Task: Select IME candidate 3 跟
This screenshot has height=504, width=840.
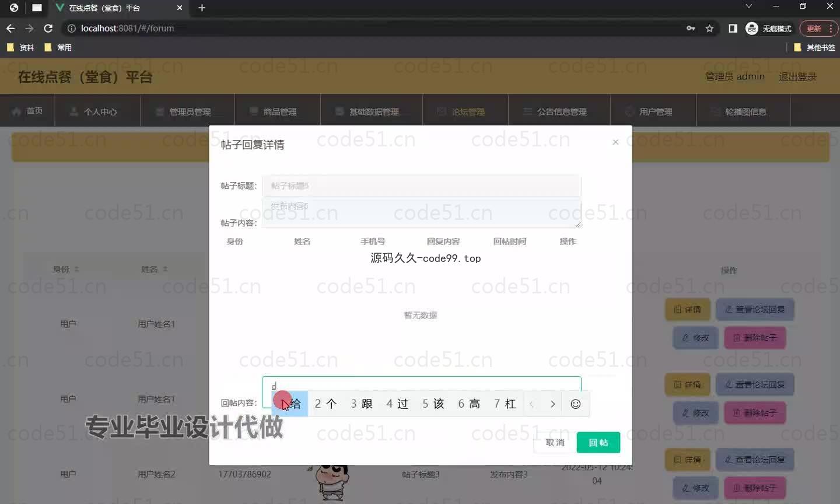Action: pos(361,404)
